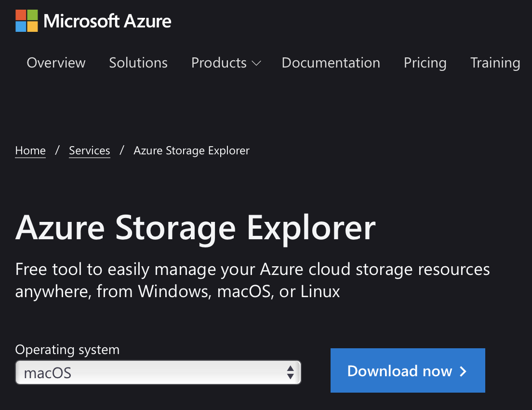
Task: Click the arrow icon in Download now
Action: click(463, 371)
